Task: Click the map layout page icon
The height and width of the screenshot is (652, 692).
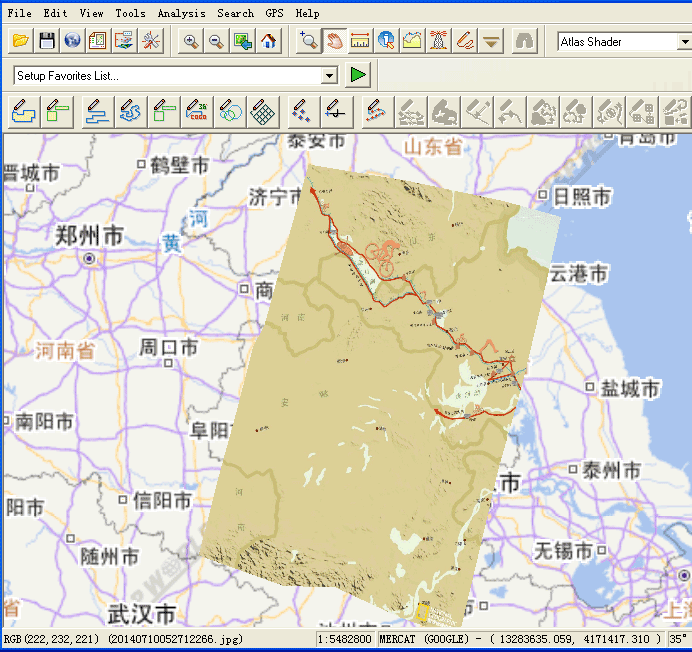Action: pos(98,41)
